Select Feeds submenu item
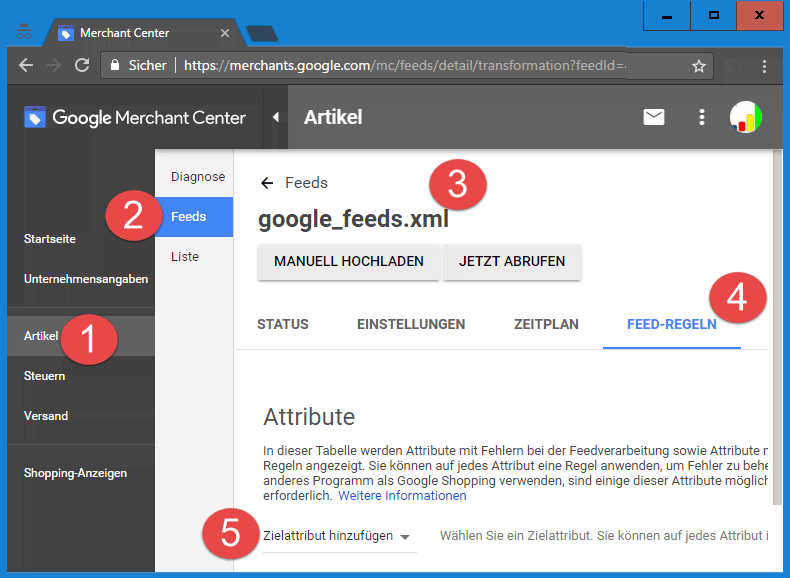 pyautogui.click(x=194, y=217)
